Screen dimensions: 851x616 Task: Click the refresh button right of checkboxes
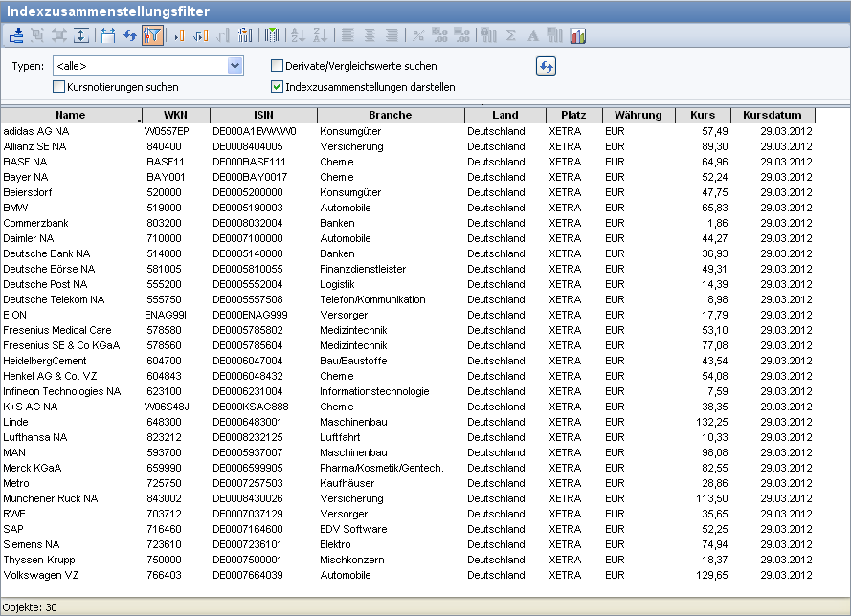point(546,66)
